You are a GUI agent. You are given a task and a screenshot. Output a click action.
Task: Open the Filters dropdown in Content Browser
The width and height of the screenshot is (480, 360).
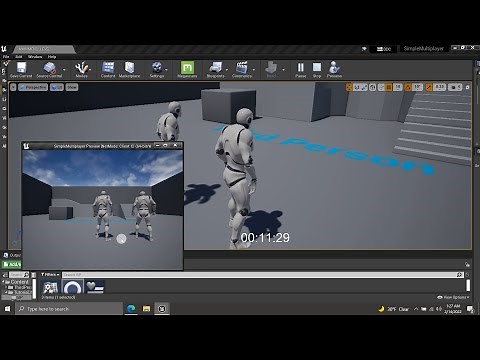click(x=50, y=275)
